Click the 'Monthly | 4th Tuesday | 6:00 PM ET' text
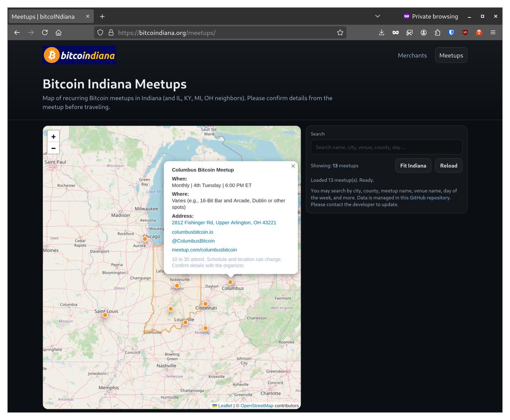 click(212, 185)
